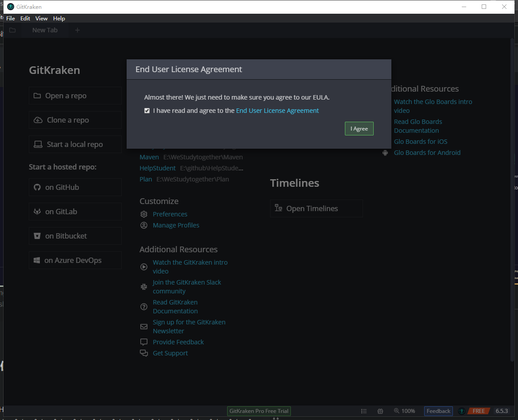Open the End User License Agreement link

[x=277, y=110]
